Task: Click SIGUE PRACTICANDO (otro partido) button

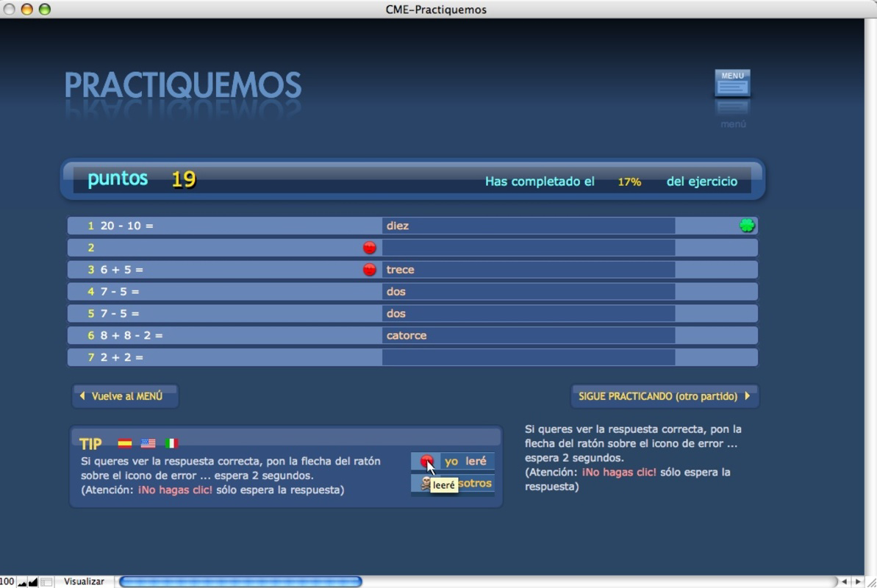Action: click(665, 396)
